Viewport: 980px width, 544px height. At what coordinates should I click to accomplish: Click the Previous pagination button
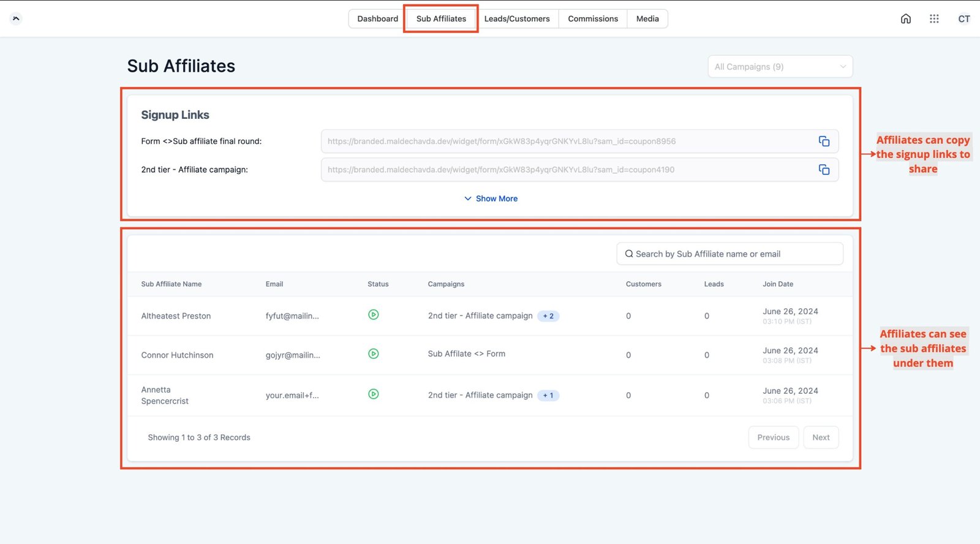click(773, 437)
